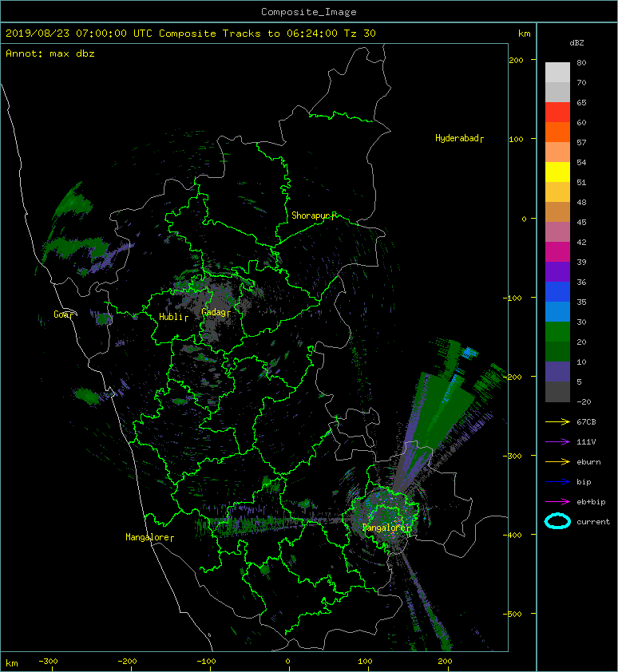
Task: Click the -300 tick on bottom axis
Action: 48,662
